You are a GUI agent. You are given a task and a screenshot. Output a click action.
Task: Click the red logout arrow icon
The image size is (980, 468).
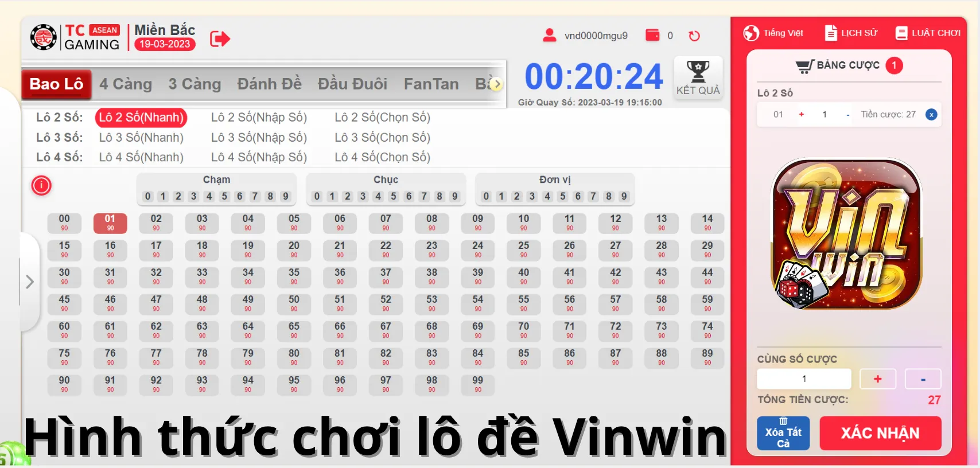click(220, 38)
